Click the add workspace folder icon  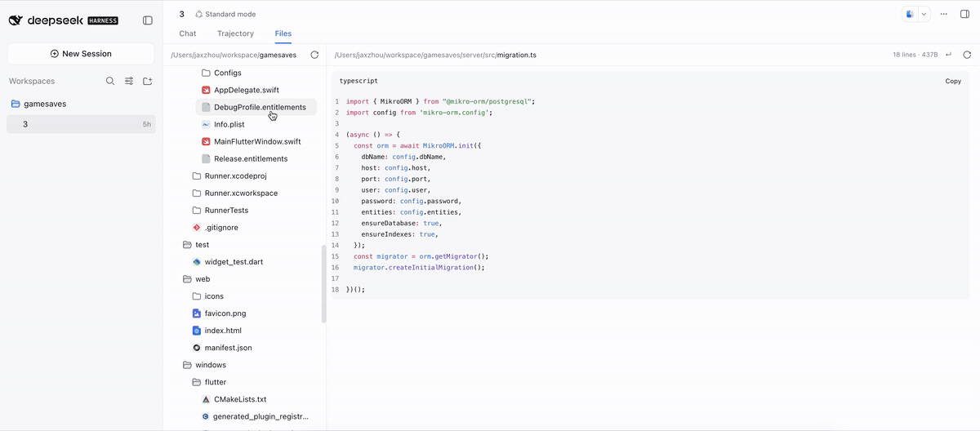[148, 82]
